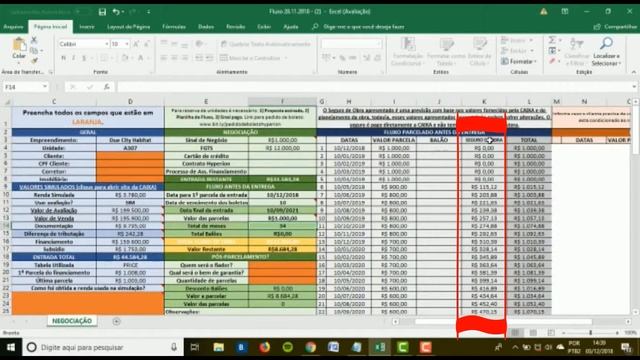This screenshot has width=640, height=360.
Task: Open the font size 10 dropdown
Action: (127, 44)
